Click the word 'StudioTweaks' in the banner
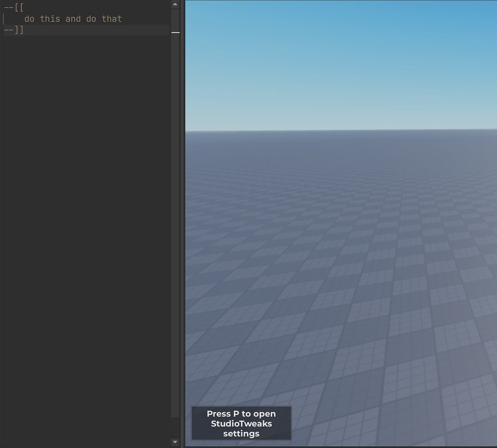 click(x=241, y=423)
